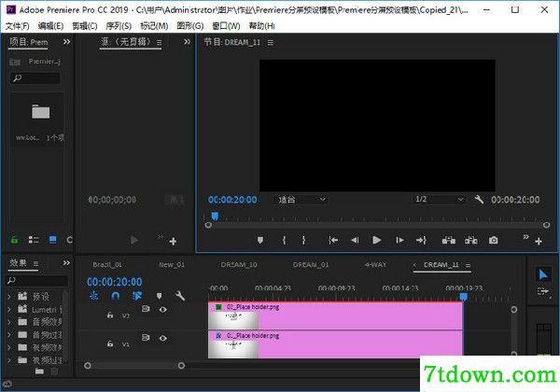Expand the 预设 presets folder in Effects
This screenshot has width=560, height=392.
point(9,296)
